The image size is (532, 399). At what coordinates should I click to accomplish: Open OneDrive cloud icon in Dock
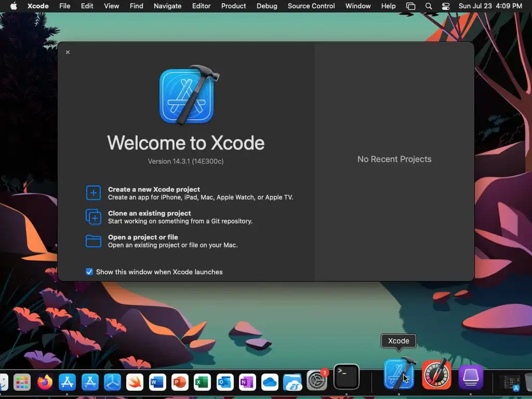click(x=270, y=382)
